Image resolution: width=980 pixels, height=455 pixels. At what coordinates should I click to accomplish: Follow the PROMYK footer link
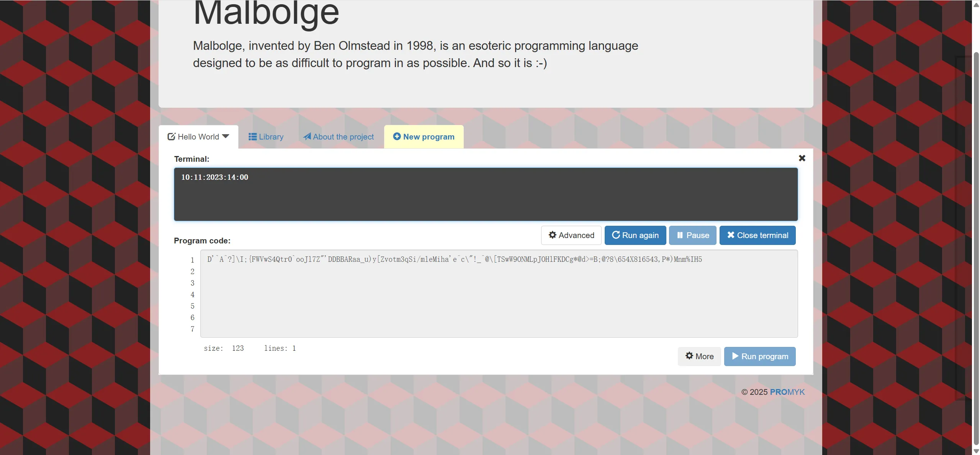(787, 392)
